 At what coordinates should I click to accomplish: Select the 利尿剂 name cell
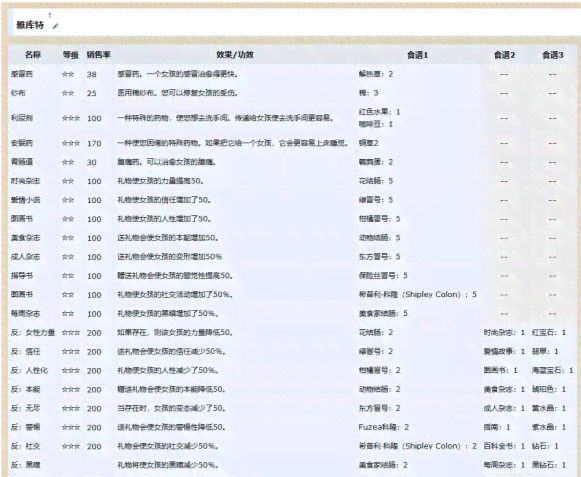click(22, 118)
